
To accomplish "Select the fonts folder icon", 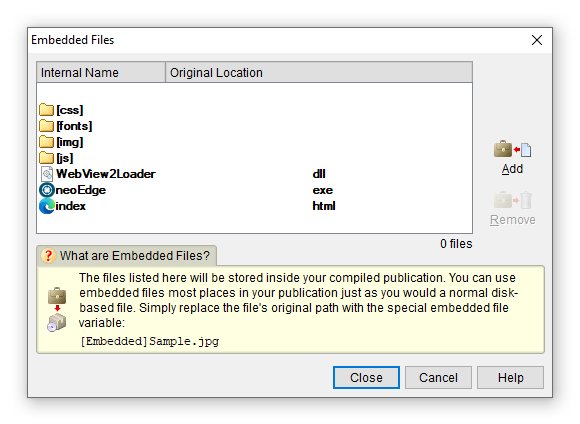I will 46,126.
